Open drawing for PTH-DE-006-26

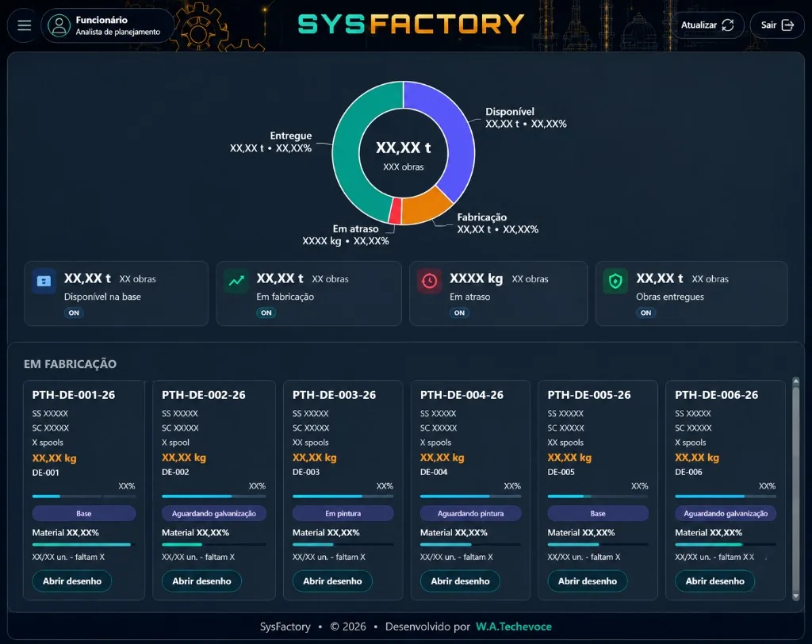[714, 581]
